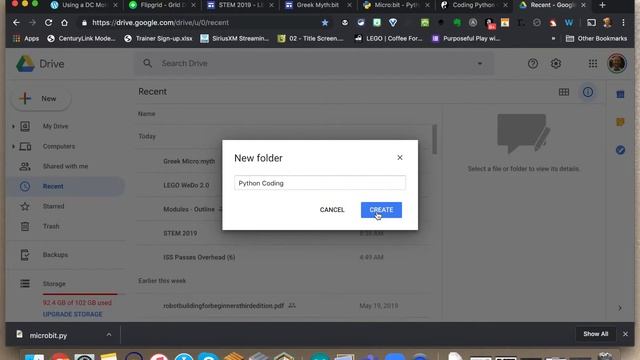This screenshot has width=640, height=360.
Task: Open the Greek Micro:myth file
Action: tap(189, 161)
